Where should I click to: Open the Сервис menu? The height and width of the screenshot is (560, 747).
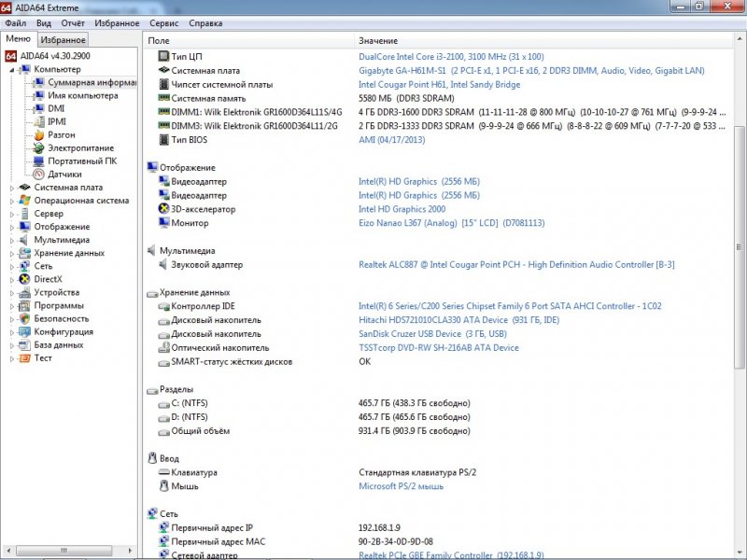click(163, 23)
